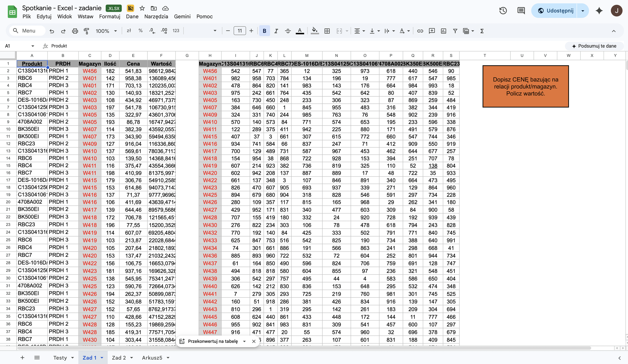628x364 pixels.
Task: Open the fill color picker
Action: pyautogui.click(x=315, y=31)
